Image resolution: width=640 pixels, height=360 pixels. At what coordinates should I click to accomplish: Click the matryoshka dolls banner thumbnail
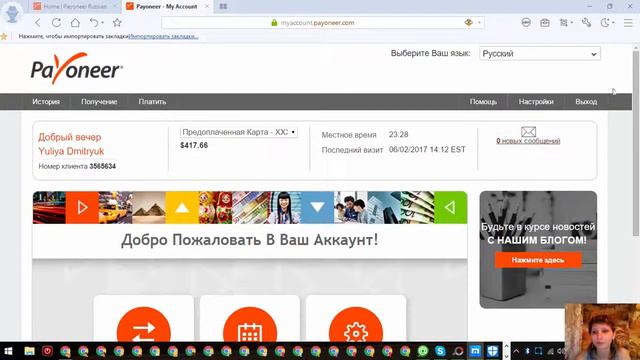[x=215, y=207]
